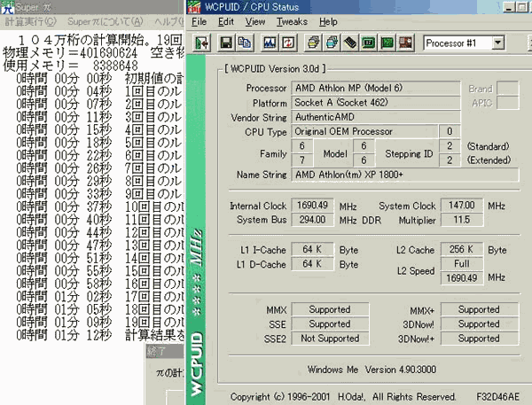Open the yellow standard feature flags icon
The height and width of the screenshot is (405, 532).
point(313,43)
